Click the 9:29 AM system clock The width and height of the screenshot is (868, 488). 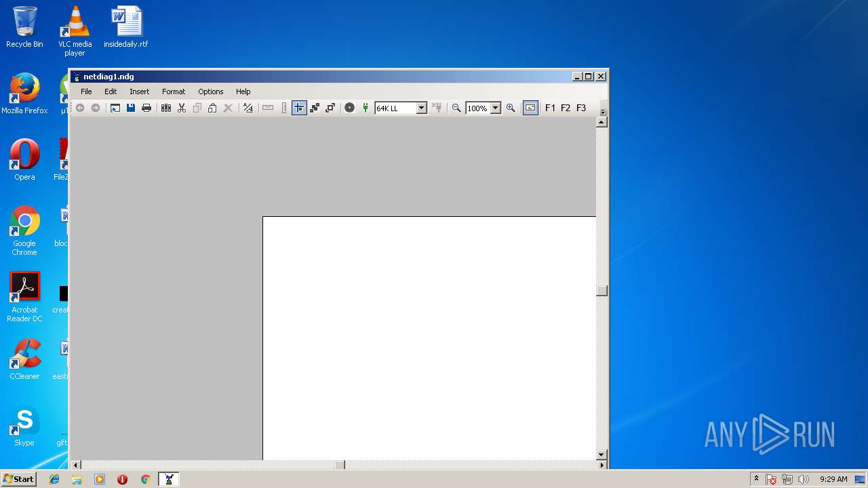point(833,479)
